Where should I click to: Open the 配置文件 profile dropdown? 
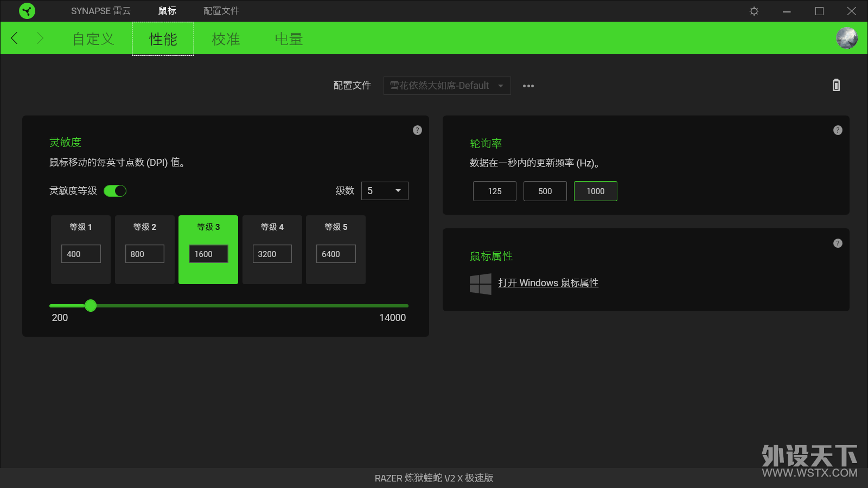coord(446,86)
